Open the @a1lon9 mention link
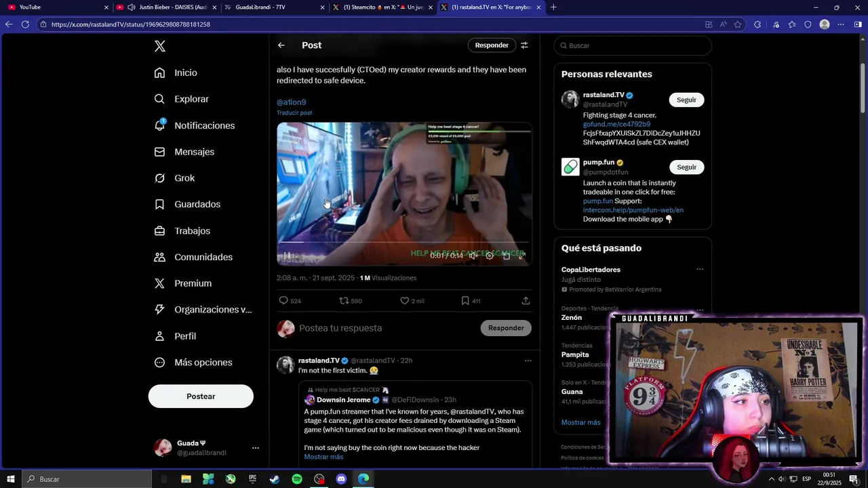The image size is (868, 488). coord(291,102)
